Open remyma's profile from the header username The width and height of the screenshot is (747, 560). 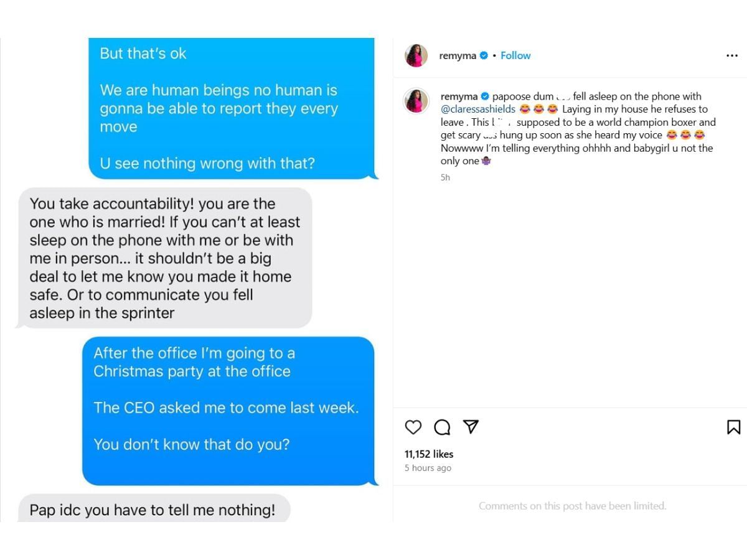point(458,55)
